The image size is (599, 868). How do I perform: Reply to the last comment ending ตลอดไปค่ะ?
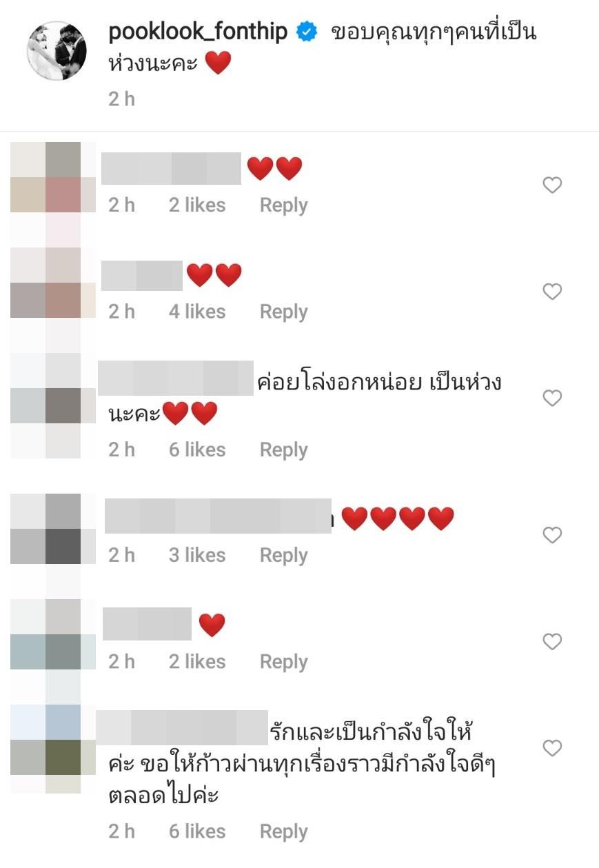(283, 831)
